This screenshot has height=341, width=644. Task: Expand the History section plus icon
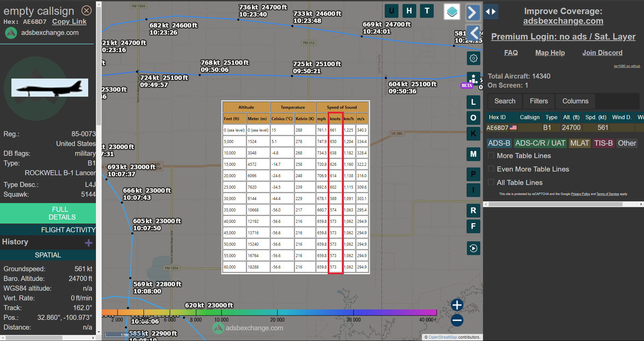pos(89,243)
